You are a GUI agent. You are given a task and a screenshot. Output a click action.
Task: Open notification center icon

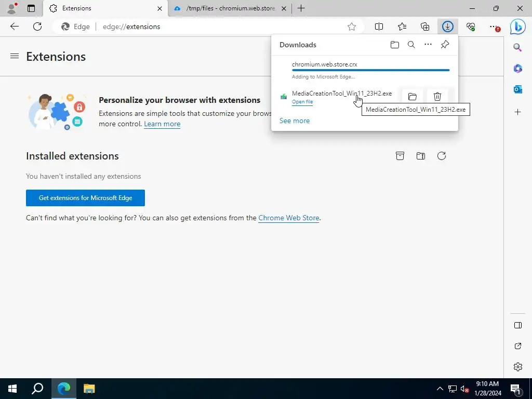coord(516,389)
